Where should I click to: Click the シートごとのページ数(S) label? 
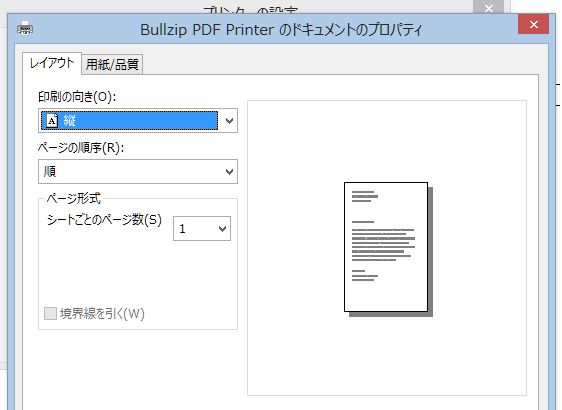pos(104,220)
